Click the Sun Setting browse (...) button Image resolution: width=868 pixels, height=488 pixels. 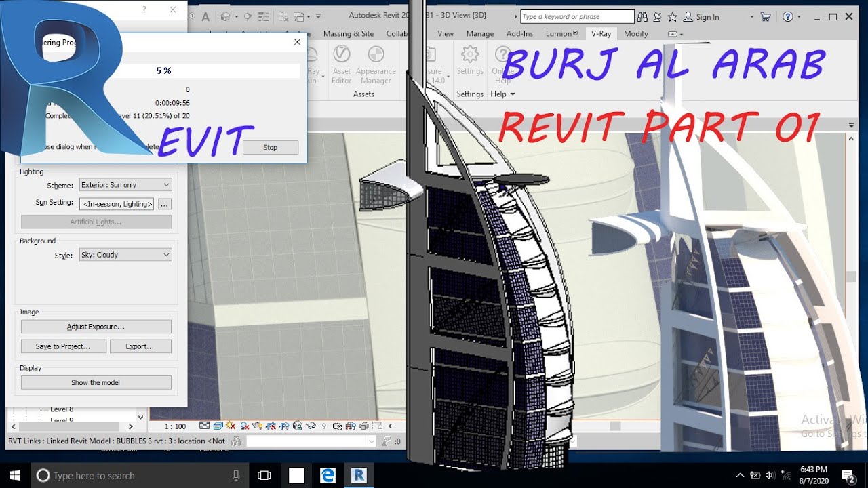(x=165, y=203)
